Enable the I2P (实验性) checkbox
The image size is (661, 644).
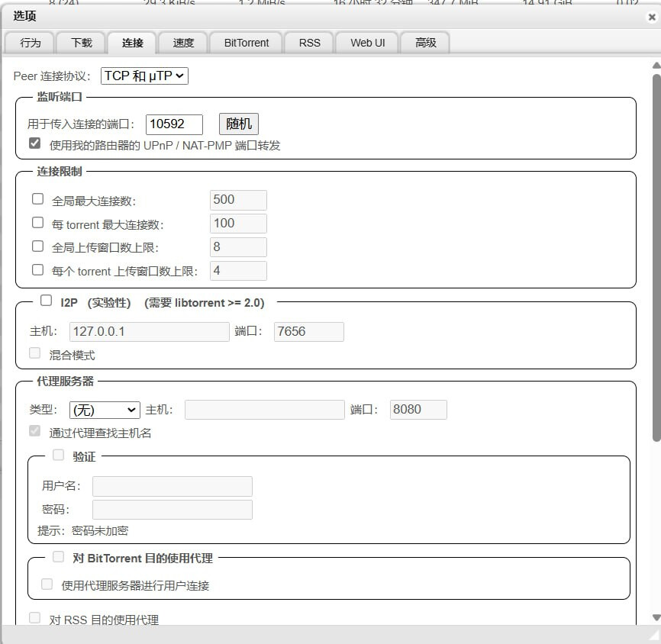click(x=46, y=301)
